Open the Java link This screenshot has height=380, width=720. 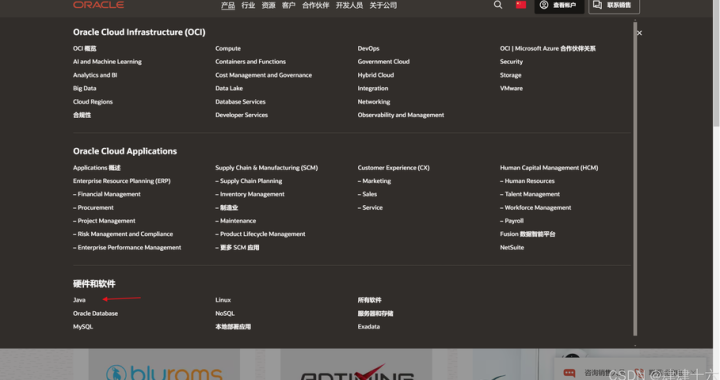[79, 300]
